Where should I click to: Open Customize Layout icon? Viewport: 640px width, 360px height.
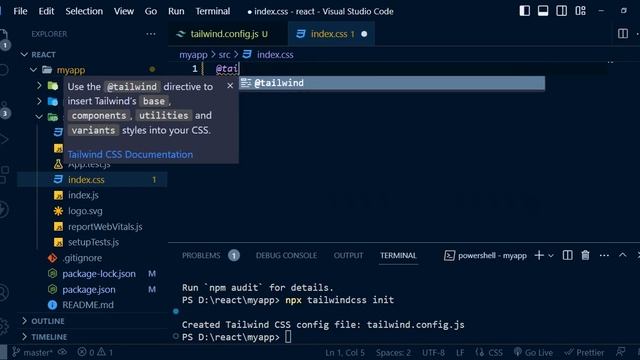point(580,11)
